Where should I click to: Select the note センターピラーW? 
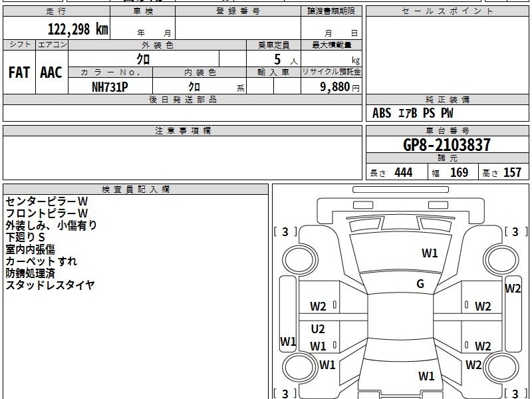pyautogui.click(x=47, y=201)
